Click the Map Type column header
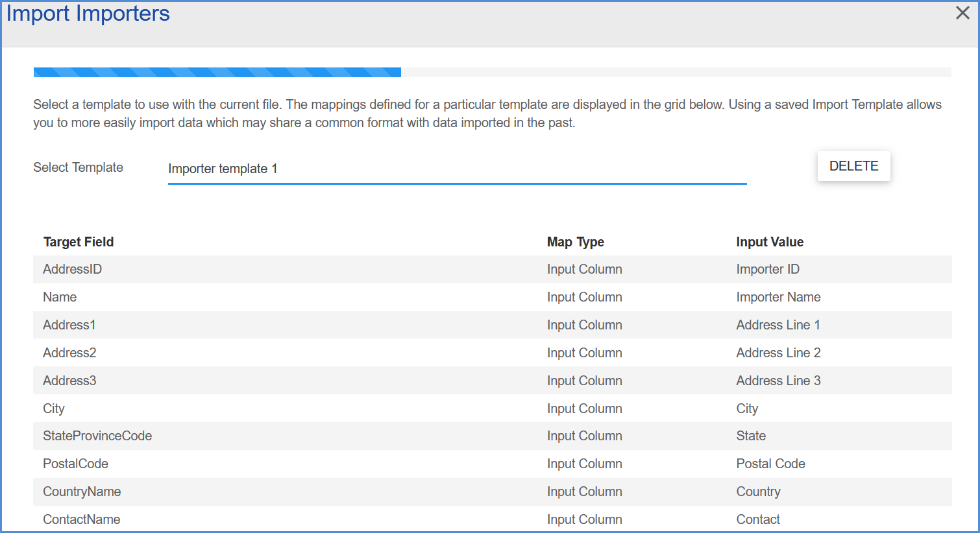The image size is (980, 533). [x=576, y=242]
